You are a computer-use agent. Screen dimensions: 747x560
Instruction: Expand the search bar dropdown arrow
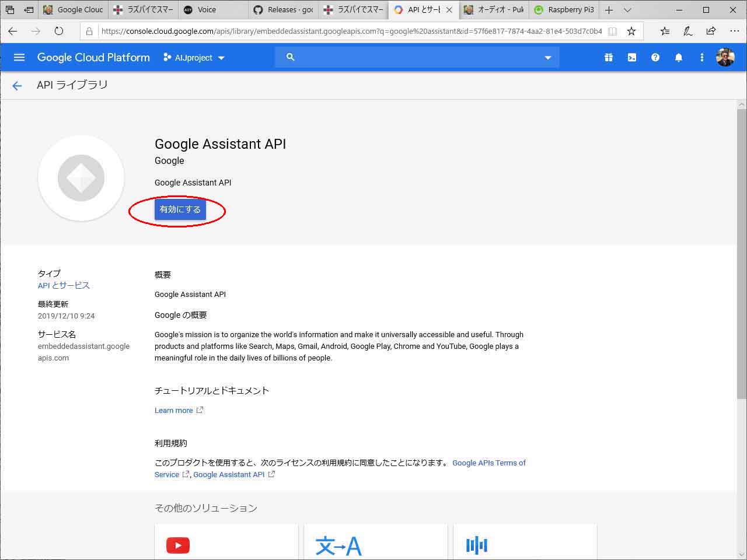(547, 58)
